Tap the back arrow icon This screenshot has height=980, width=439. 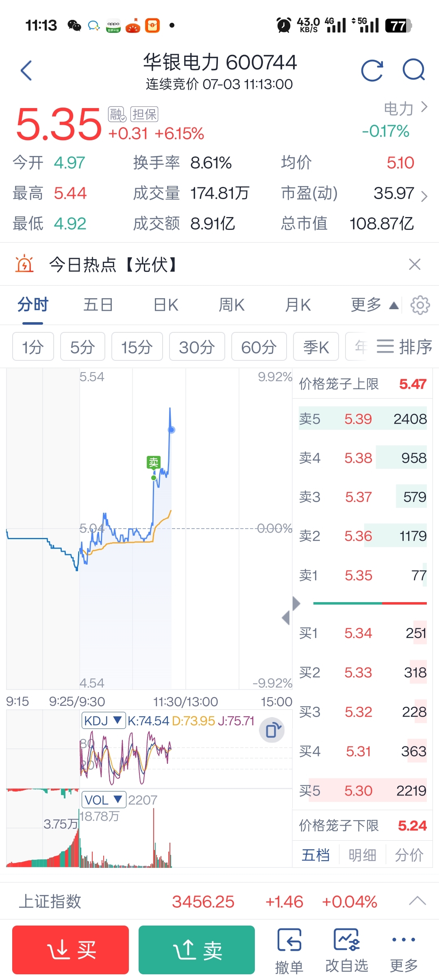(x=26, y=71)
